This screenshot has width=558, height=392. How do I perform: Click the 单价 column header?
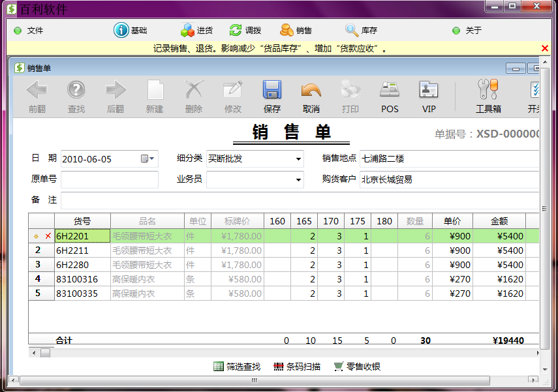[x=453, y=221]
